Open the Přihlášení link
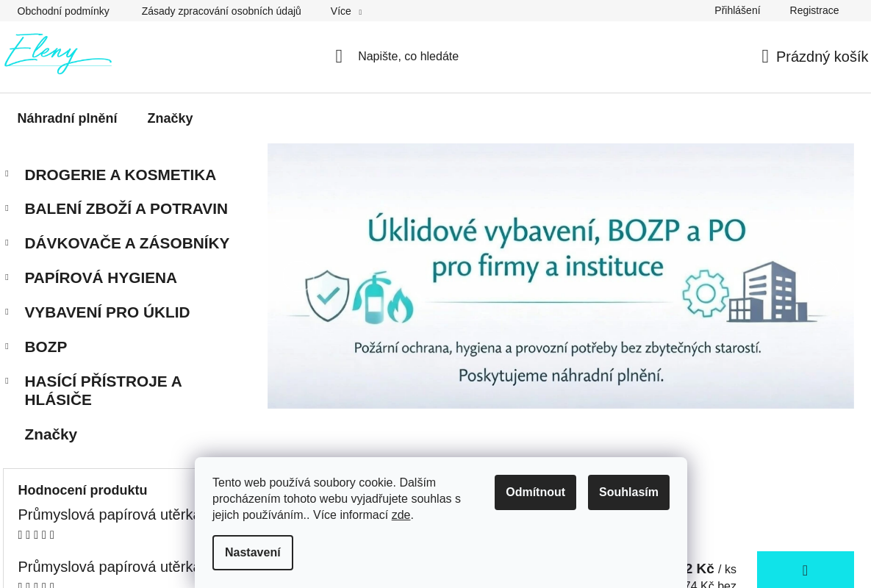The image size is (882, 588). point(737,10)
